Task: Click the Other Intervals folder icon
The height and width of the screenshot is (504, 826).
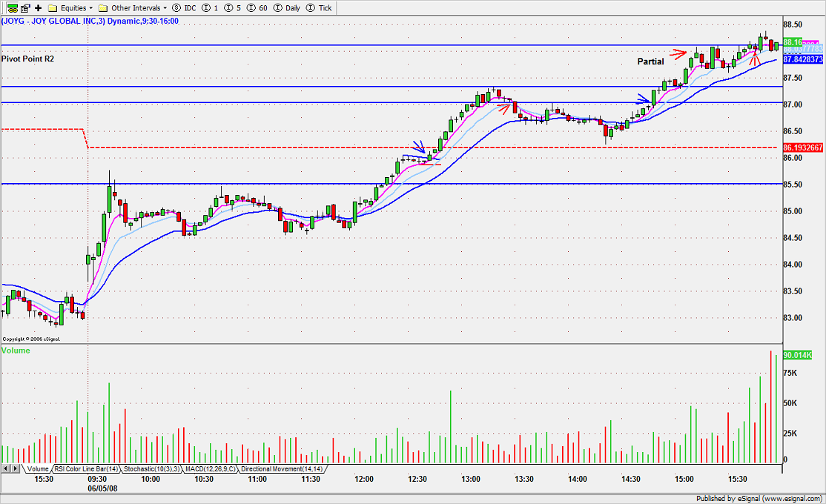Action: coord(103,8)
